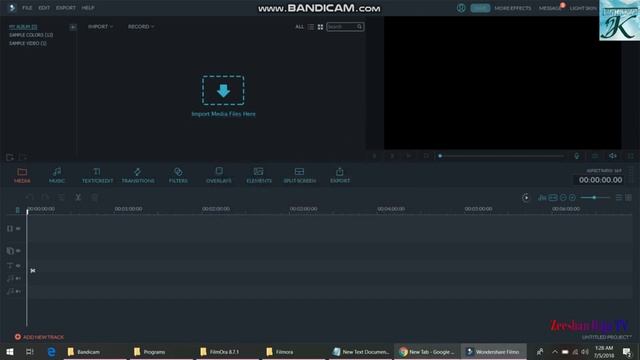Click the Record Voiceover microphone icon
Screen dimensions: 640x360
pyautogui.click(x=577, y=156)
